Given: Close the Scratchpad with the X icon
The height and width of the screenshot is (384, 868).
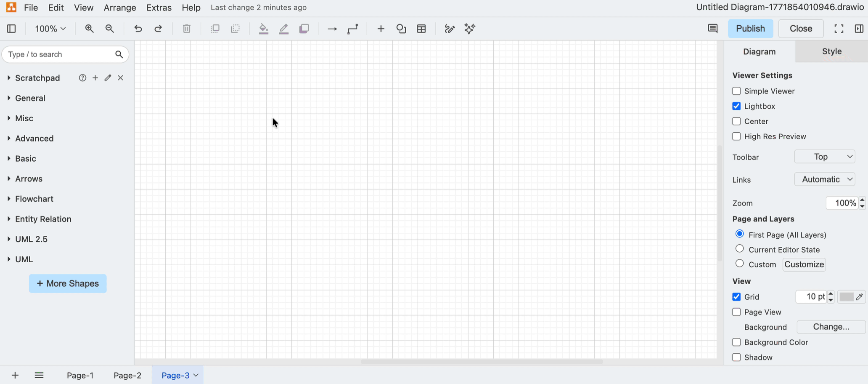Looking at the screenshot, I should pos(121,78).
